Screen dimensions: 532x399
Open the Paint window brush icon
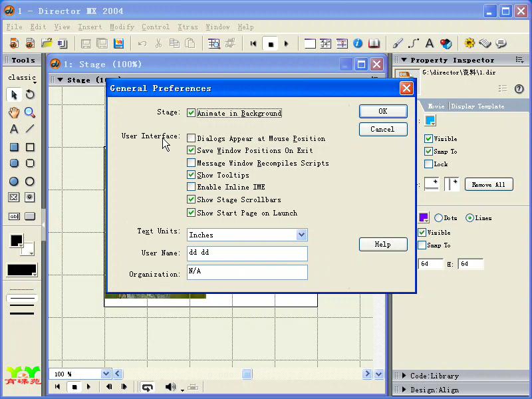tap(398, 43)
